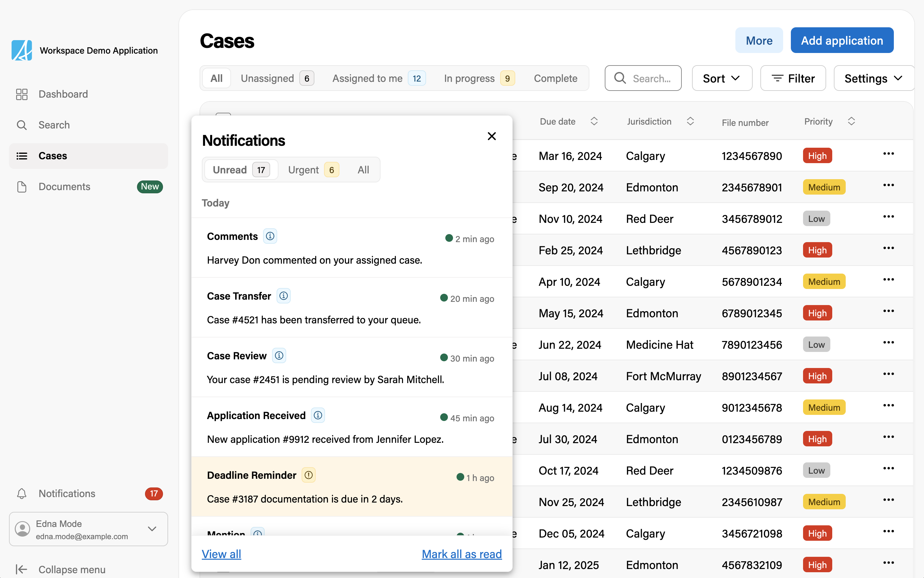Open Dashboard from the sidebar
This screenshot has height=578, width=924.
89,94
